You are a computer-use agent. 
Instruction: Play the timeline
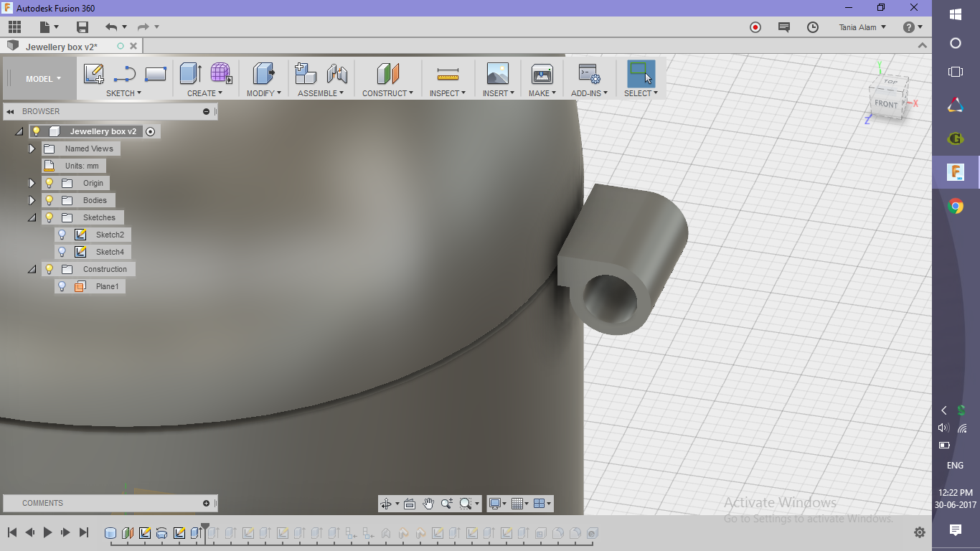tap(47, 532)
